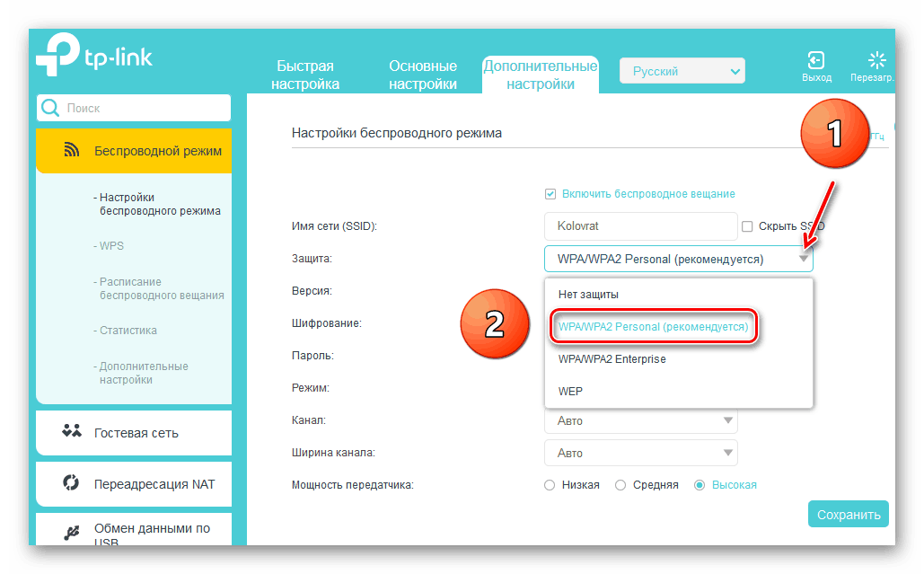Click the USB icon in the sidebar
The width and height of the screenshot is (924, 574).
point(72,534)
